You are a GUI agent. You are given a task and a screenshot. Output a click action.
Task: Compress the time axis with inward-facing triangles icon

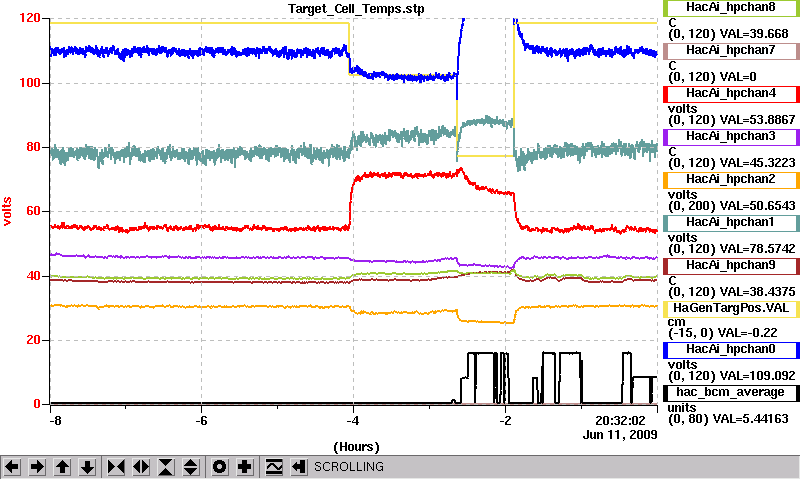tap(116, 467)
